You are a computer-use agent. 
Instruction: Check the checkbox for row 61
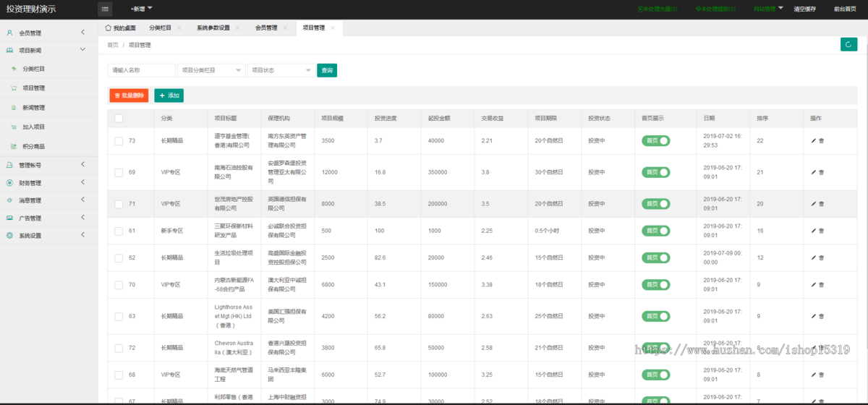click(119, 231)
